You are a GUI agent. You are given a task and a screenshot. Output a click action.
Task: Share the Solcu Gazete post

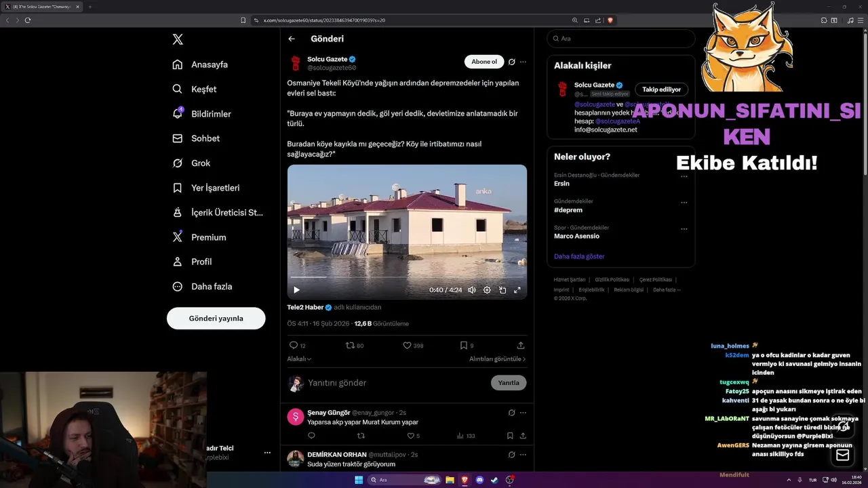521,345
